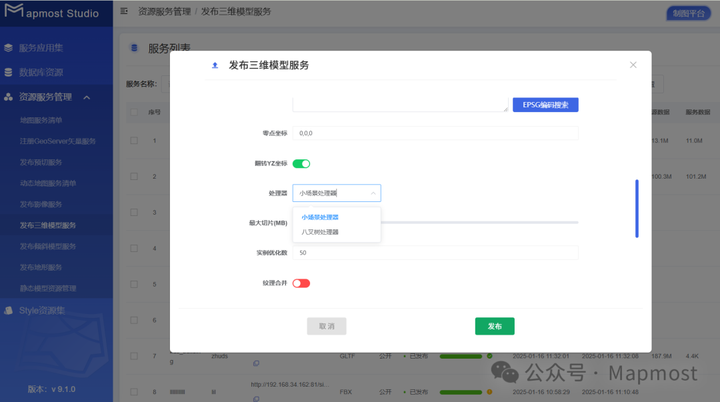Click the 零点坐标 input field
Image resolution: width=720 pixels, height=402 pixels.
435,133
